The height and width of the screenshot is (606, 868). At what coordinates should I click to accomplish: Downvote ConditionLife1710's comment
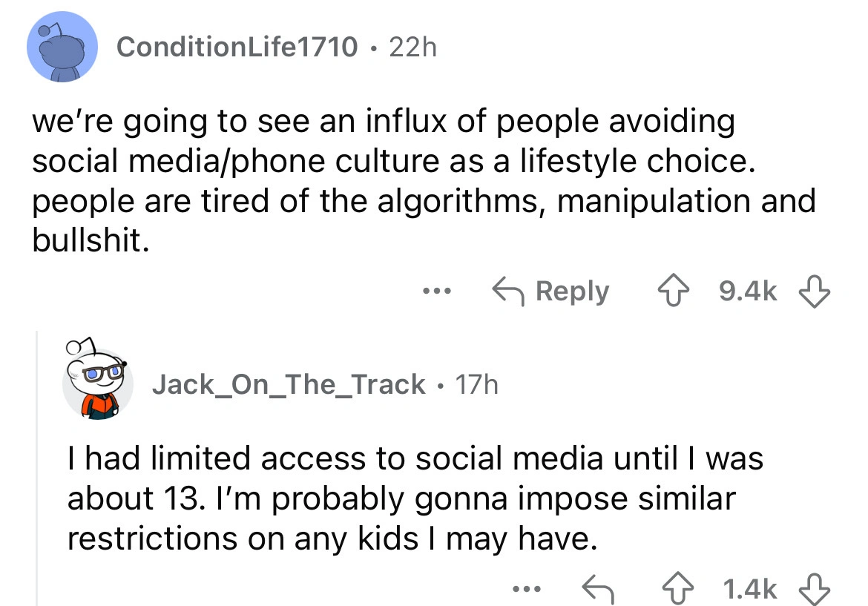click(x=815, y=292)
